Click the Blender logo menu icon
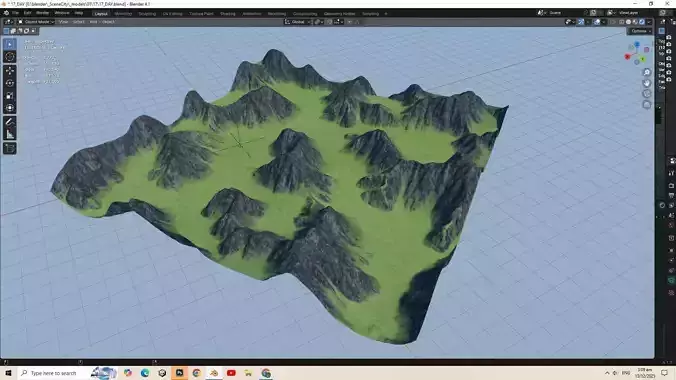The image size is (676, 380). (6, 13)
